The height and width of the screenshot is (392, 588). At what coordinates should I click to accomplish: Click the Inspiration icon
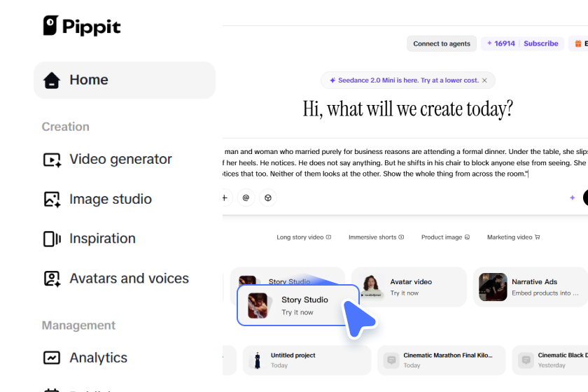(52, 239)
